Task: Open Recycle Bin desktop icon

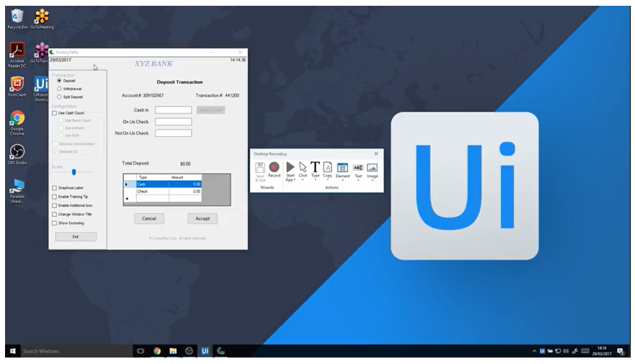Action: coord(17,19)
